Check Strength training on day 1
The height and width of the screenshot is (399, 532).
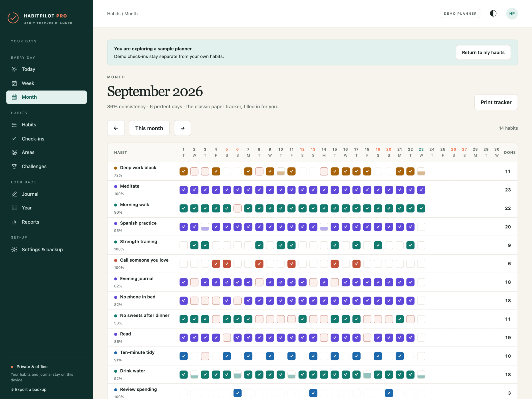pyautogui.click(x=183, y=245)
